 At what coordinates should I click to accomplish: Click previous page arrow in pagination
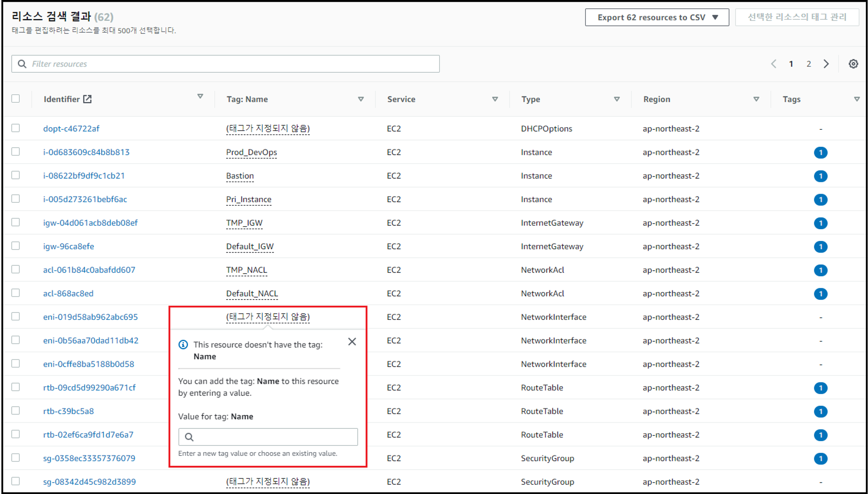tap(773, 64)
